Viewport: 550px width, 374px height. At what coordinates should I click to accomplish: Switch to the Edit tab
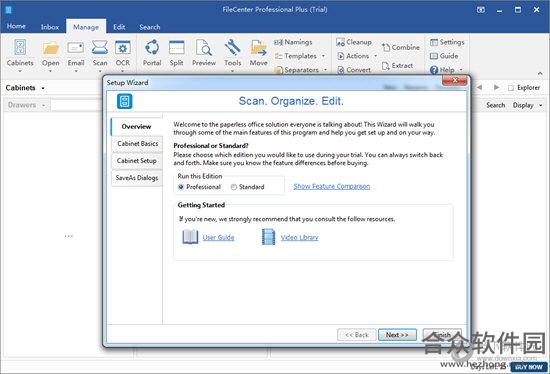(x=119, y=27)
